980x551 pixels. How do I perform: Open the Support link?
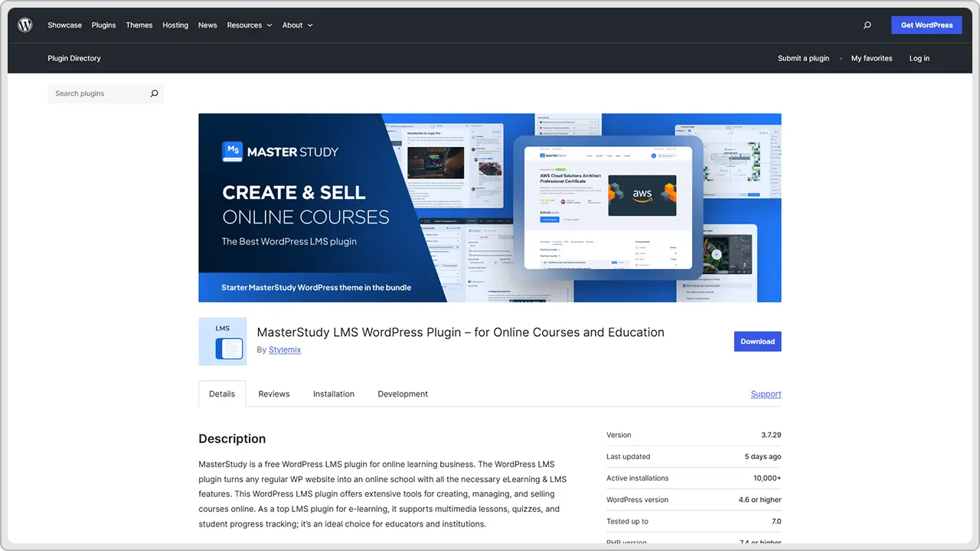[x=766, y=394]
